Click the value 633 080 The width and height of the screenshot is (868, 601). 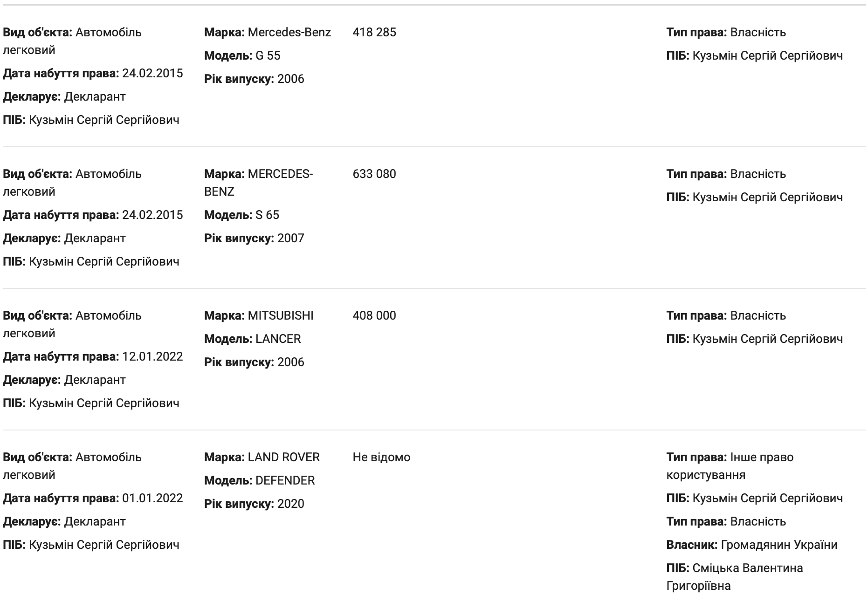pos(374,174)
